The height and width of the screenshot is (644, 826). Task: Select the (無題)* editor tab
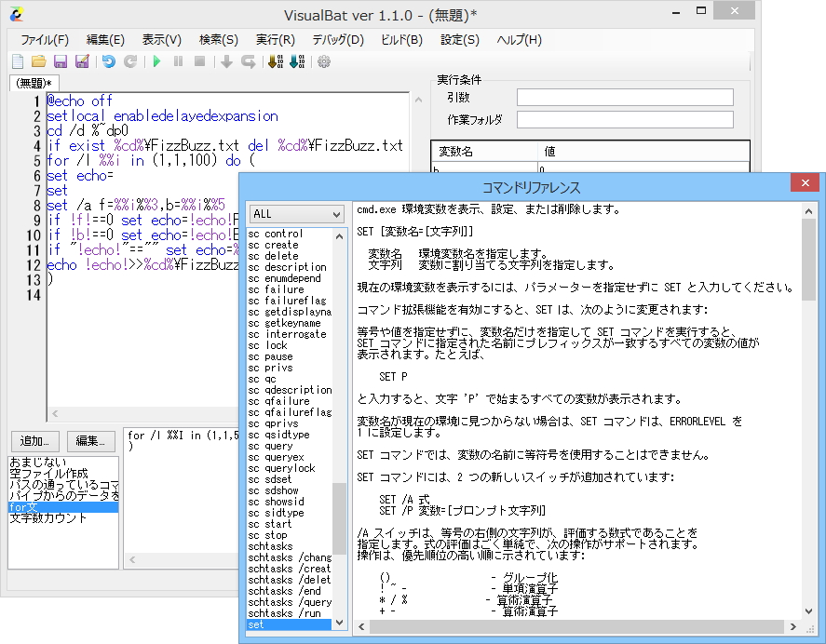34,83
